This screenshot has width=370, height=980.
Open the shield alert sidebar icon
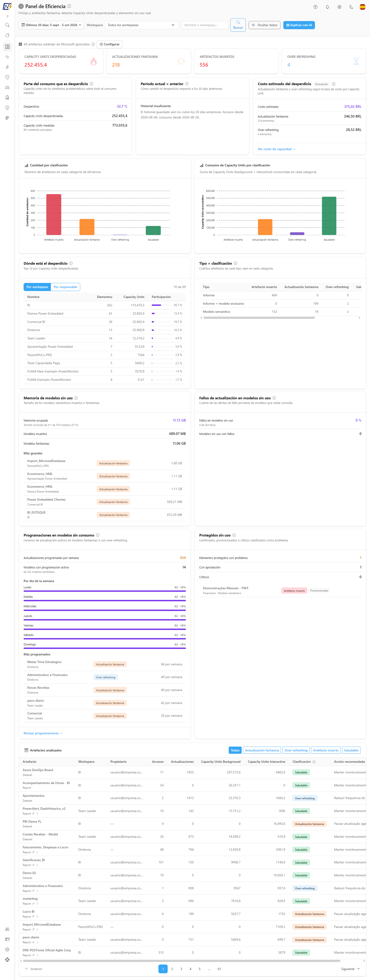click(x=7, y=108)
